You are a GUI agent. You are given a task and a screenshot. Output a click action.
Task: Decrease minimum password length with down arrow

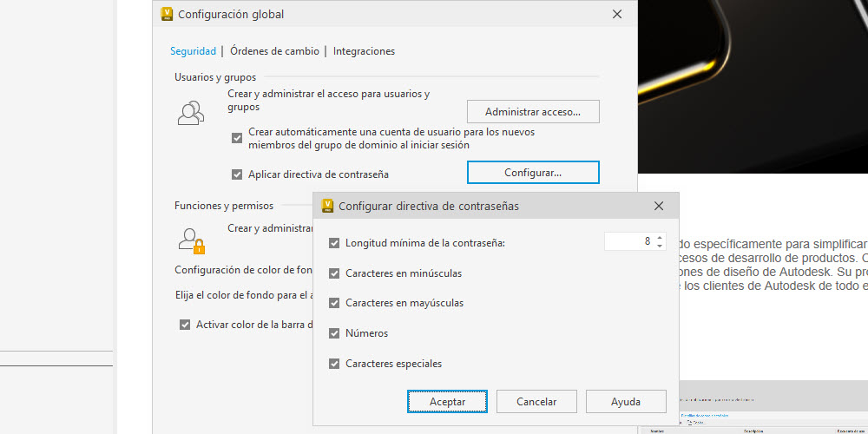tap(660, 246)
